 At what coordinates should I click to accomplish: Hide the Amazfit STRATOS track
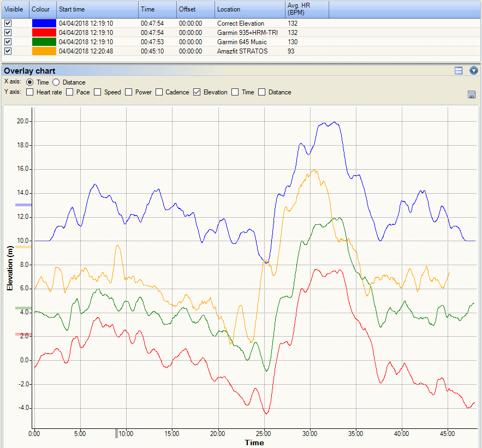[x=8, y=51]
